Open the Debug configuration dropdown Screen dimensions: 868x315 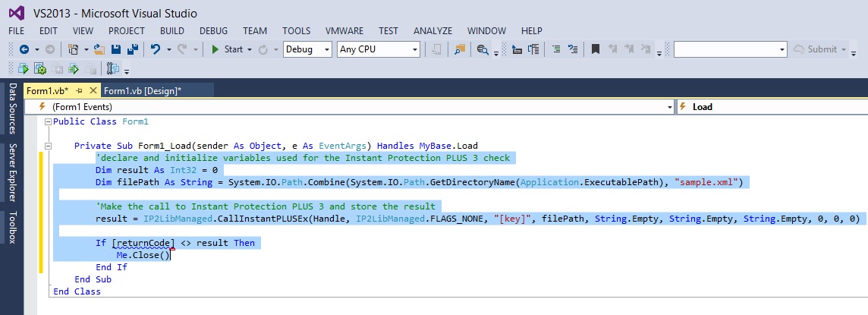[x=307, y=49]
